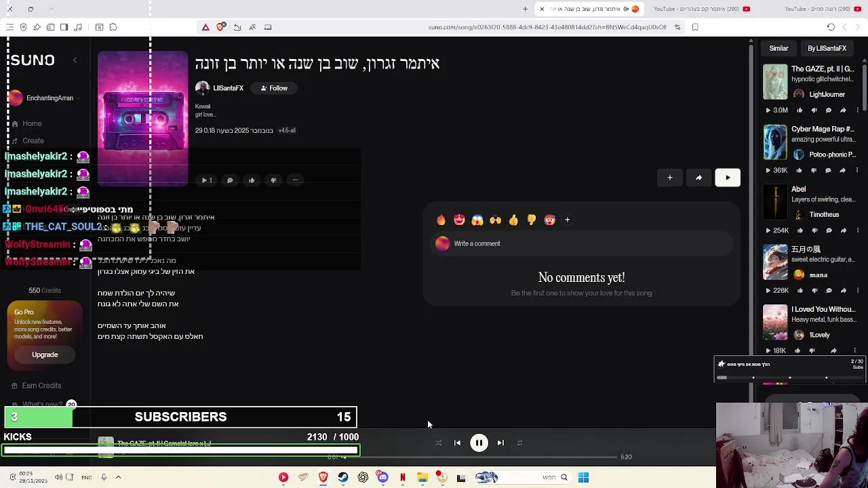
Task: Open more options for Abel track
Action: pyautogui.click(x=857, y=230)
